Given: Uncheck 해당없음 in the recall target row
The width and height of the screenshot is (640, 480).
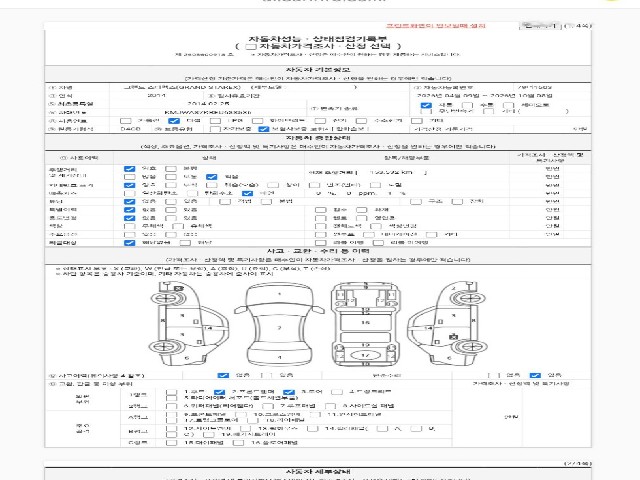Looking at the screenshot, I should 130,243.
